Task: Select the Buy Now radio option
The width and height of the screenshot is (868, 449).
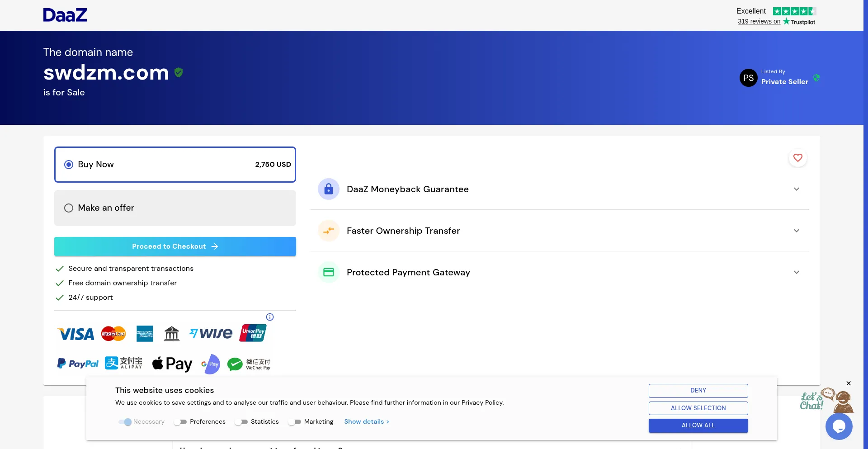Action: pos(69,165)
